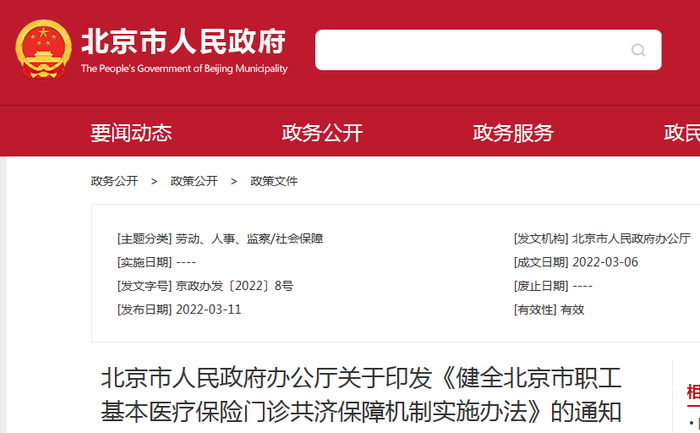Click the [有效性] label
Image resolution: width=700 pixels, height=433 pixels.
535,309
